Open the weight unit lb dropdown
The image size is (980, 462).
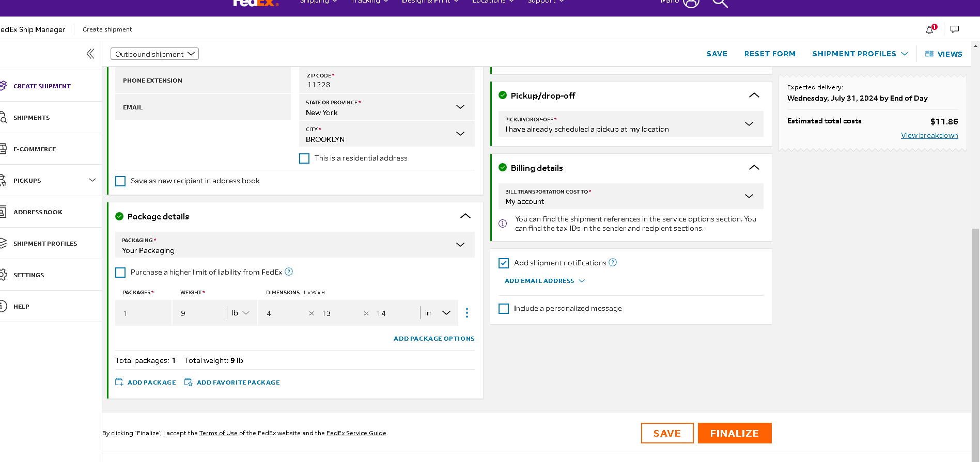click(241, 313)
